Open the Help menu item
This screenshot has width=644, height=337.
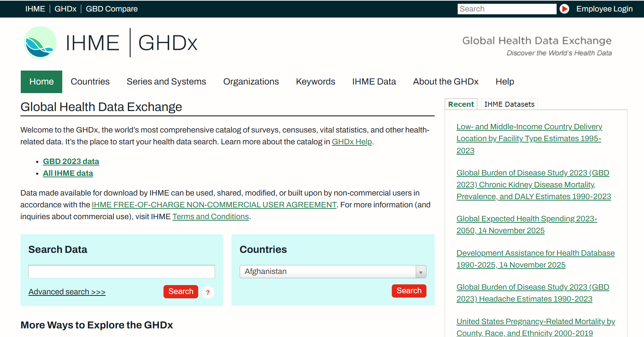505,82
